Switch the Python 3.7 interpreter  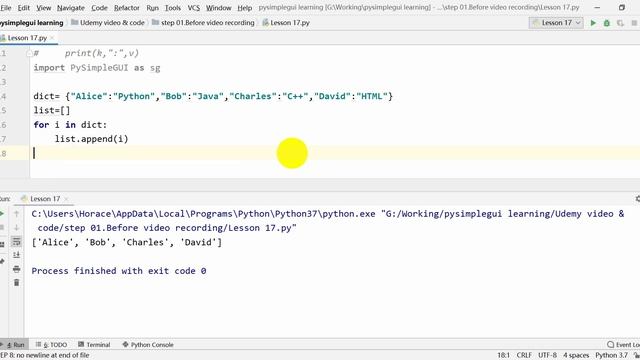(x=611, y=355)
